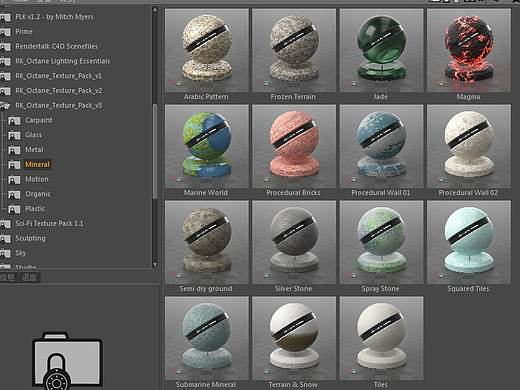
Task: Click the Sky library icon
Action: [5, 253]
